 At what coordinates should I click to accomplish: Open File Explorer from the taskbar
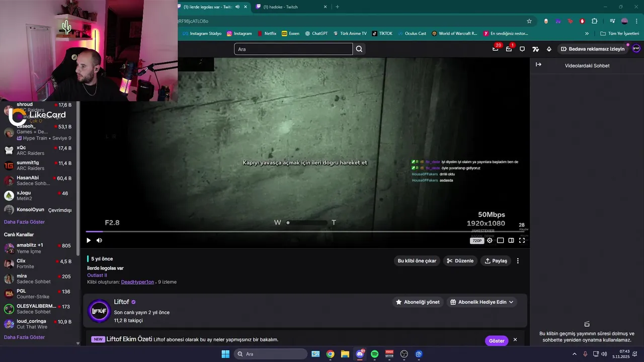345,354
